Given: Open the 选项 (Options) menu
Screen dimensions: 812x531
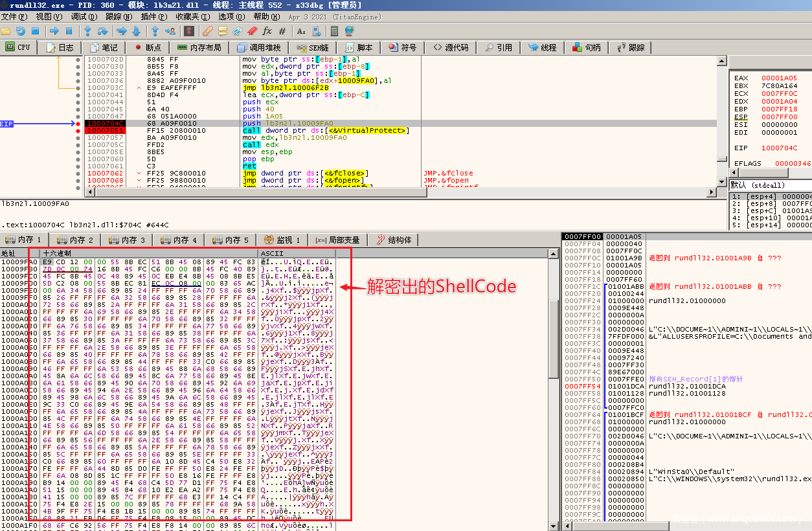Looking at the screenshot, I should (x=232, y=17).
